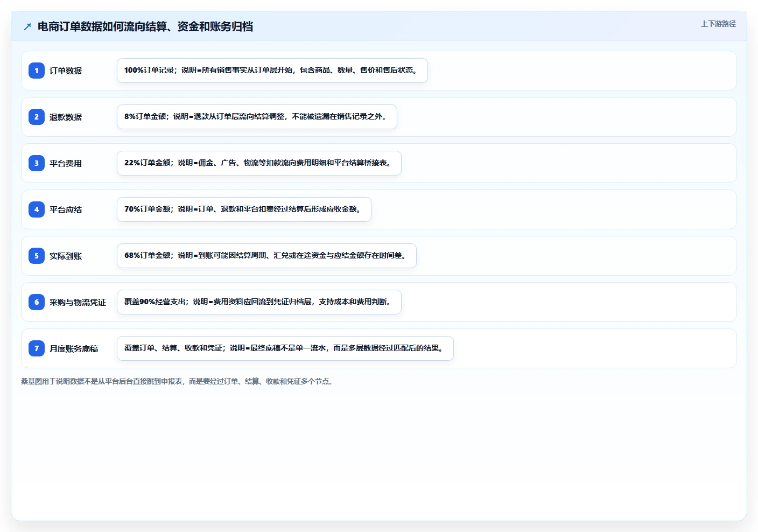This screenshot has width=758, height=532.
Task: Click the number 6 badge for 采购与物流凭证
Action: [37, 302]
